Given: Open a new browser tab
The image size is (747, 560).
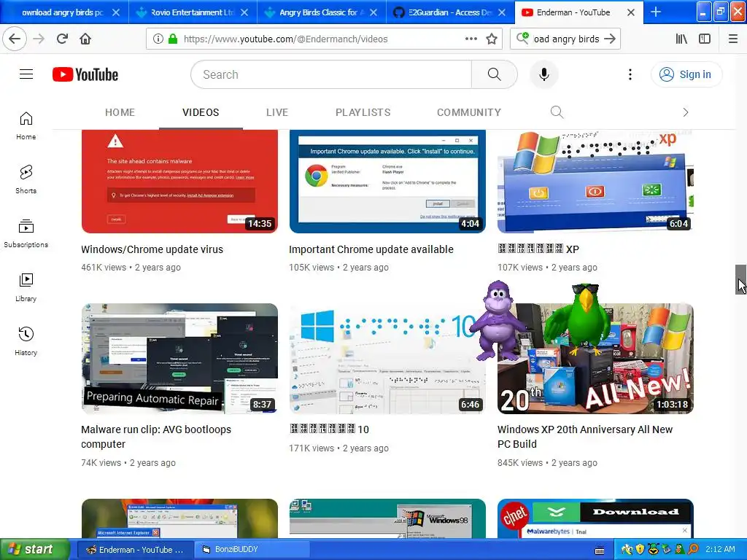Looking at the screenshot, I should (656, 12).
